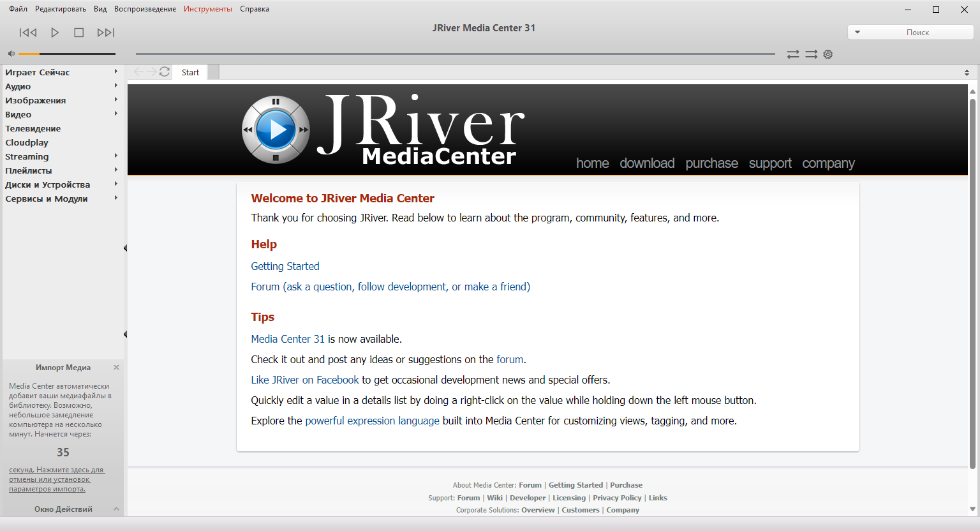Open the Воспроизведение menu
980x531 pixels.
(145, 9)
